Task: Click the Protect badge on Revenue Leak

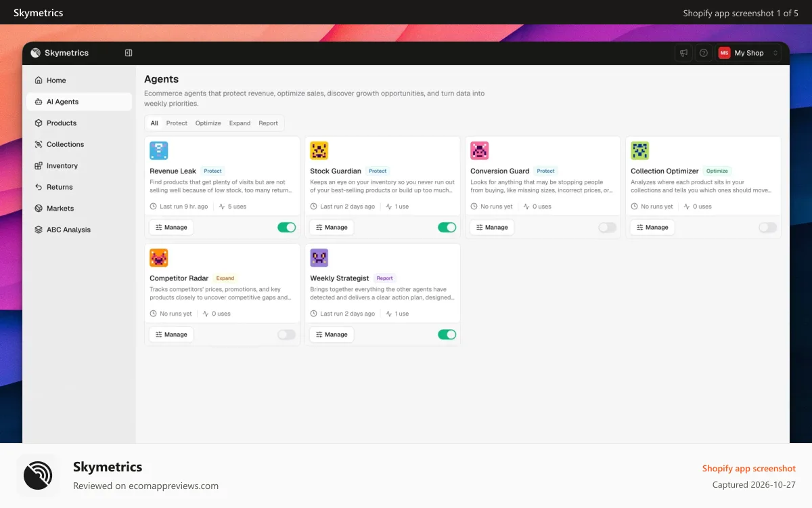Action: pyautogui.click(x=212, y=171)
